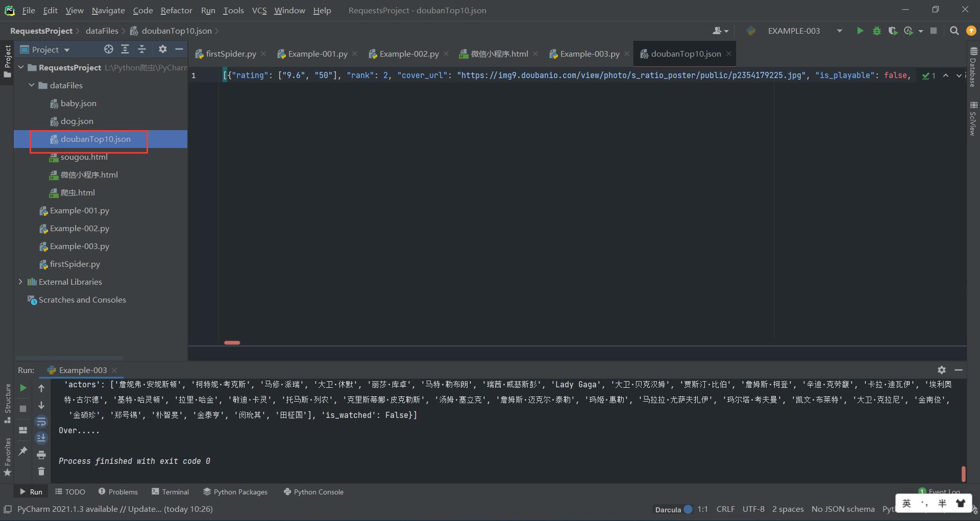The image size is (980, 521).
Task: Restore layout icon in Run panel
Action: pyautogui.click(x=23, y=430)
